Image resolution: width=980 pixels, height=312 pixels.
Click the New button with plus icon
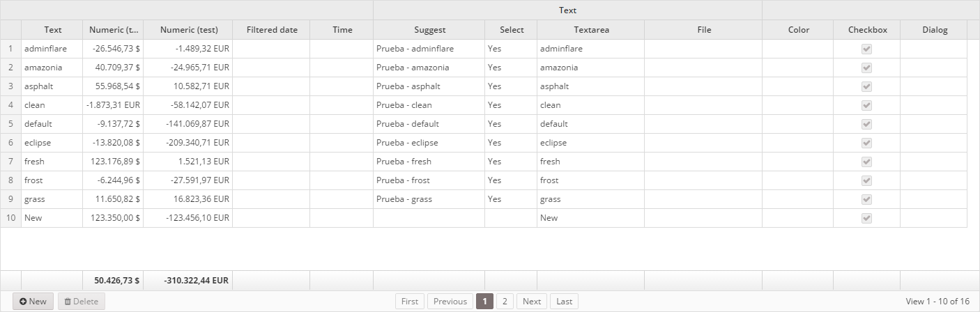pyautogui.click(x=33, y=302)
